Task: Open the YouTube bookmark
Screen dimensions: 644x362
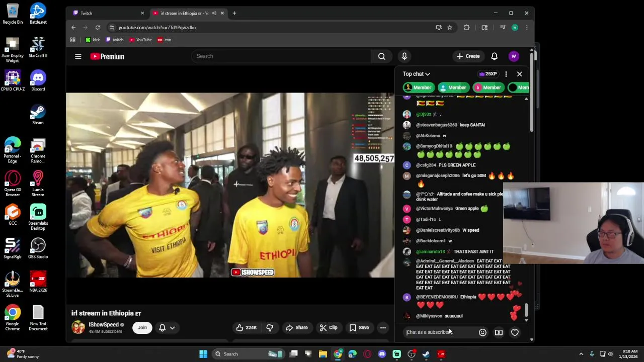Action: pyautogui.click(x=140, y=40)
